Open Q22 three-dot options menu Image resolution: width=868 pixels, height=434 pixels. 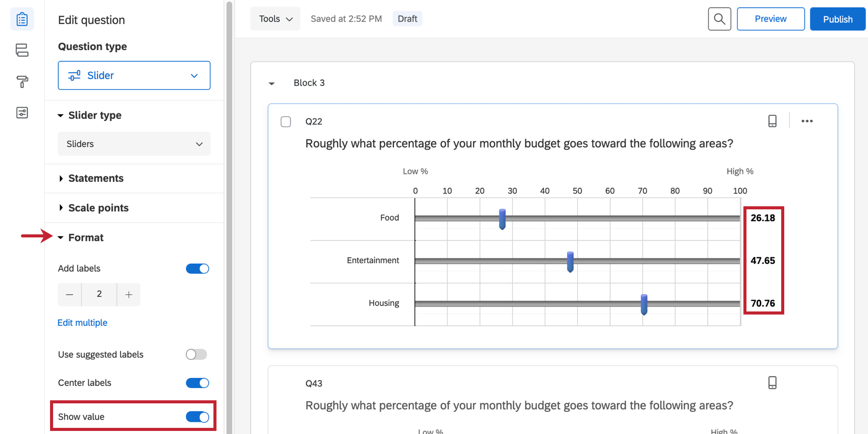pyautogui.click(x=807, y=121)
